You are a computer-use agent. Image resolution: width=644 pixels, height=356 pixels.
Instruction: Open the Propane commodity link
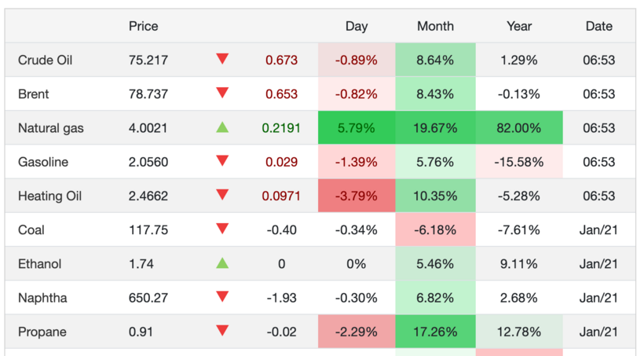click(42, 332)
